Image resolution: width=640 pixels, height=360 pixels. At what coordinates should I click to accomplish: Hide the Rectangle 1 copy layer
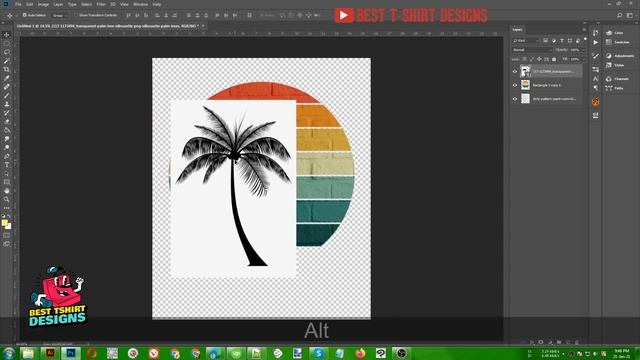tap(515, 85)
